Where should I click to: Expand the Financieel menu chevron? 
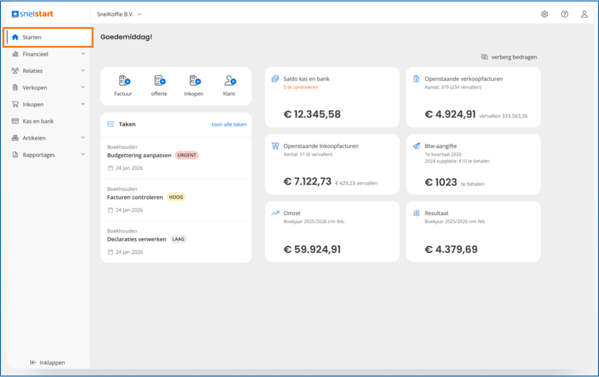(83, 54)
